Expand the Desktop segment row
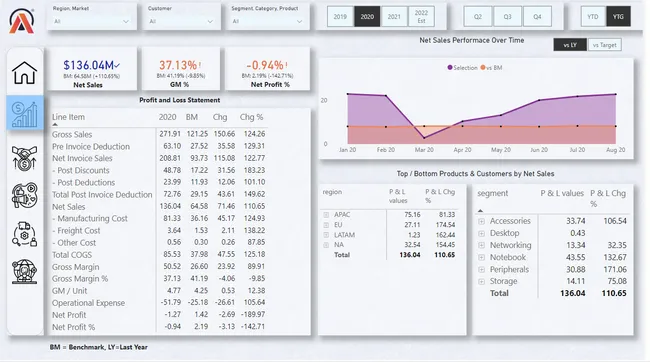 pyautogui.click(x=481, y=233)
